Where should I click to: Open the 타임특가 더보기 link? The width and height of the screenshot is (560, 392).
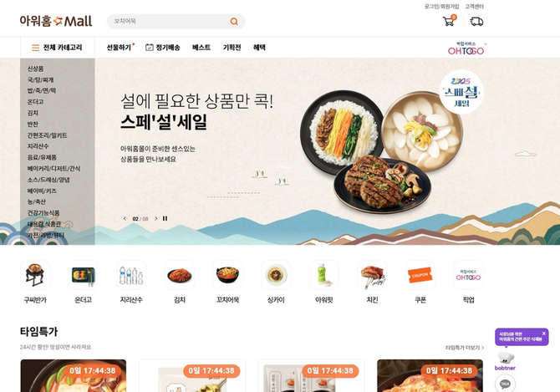coord(464,348)
